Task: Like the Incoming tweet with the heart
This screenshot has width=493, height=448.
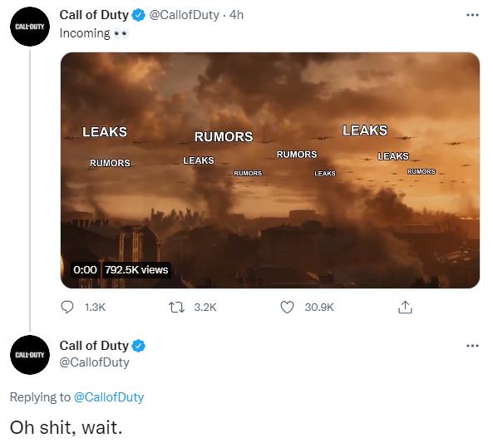Action: pyautogui.click(x=287, y=308)
